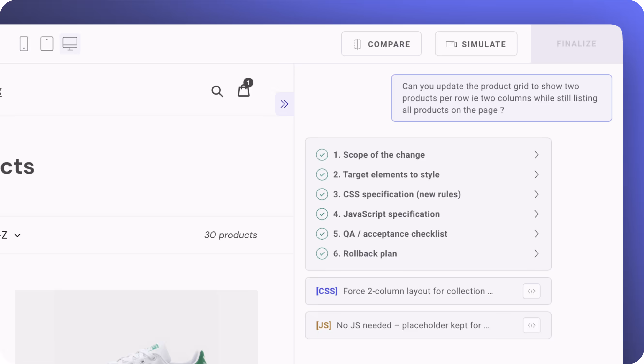Viewport: 644px width, 364px height.
Task: Select the desktop monitor preview
Action: pyautogui.click(x=70, y=44)
